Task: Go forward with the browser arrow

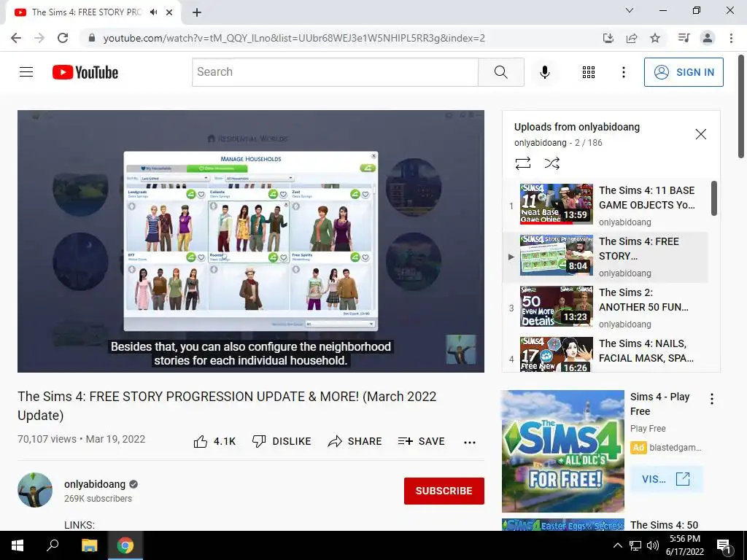Action: point(39,38)
